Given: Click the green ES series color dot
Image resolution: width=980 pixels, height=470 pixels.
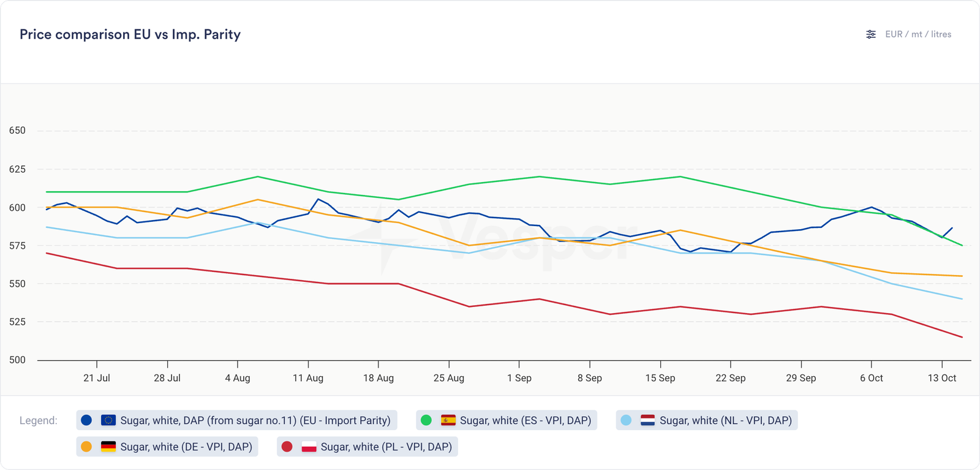Looking at the screenshot, I should tap(426, 420).
